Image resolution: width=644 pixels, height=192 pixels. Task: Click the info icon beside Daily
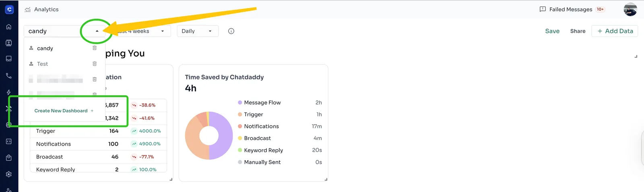231,31
